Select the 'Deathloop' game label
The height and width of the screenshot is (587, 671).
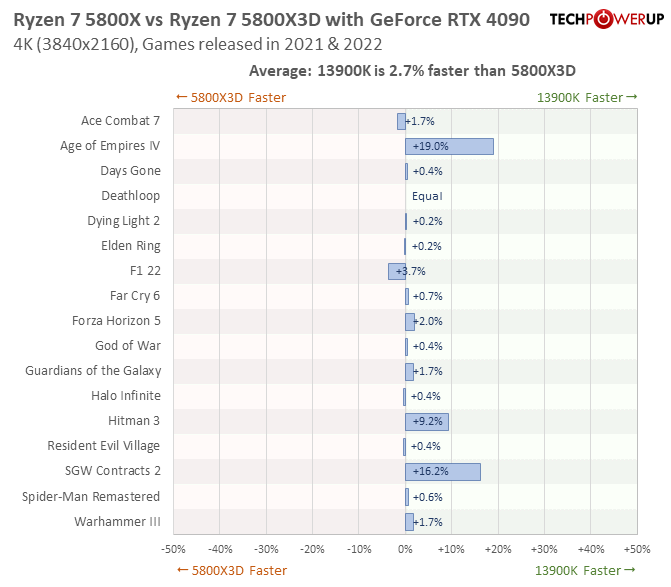[131, 196]
